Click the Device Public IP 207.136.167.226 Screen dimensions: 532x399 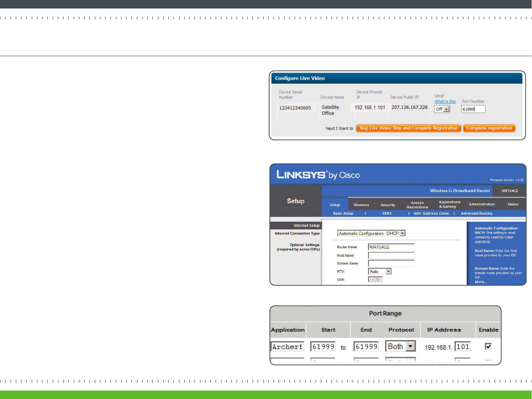point(409,108)
